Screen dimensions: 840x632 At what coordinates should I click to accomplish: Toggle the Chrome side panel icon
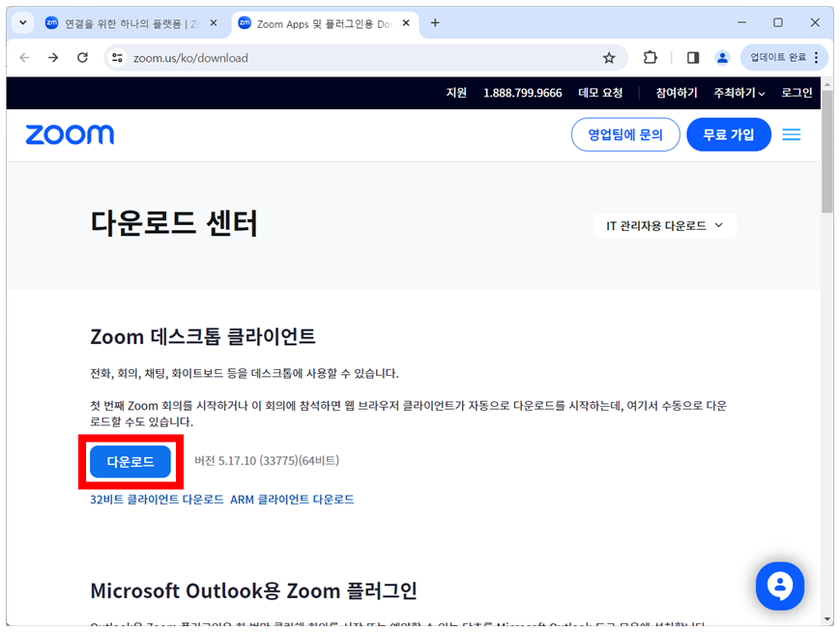coord(693,57)
